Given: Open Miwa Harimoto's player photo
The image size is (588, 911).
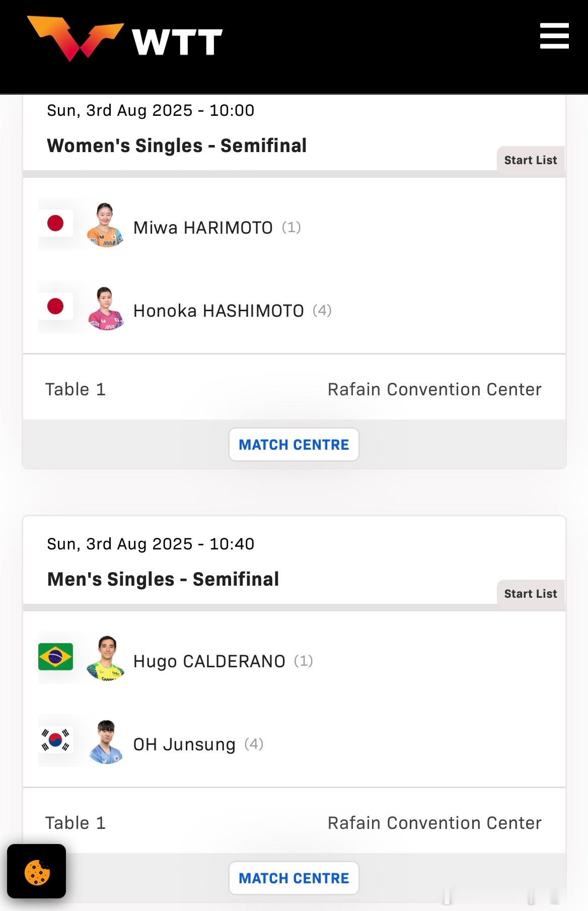Looking at the screenshot, I should [105, 225].
